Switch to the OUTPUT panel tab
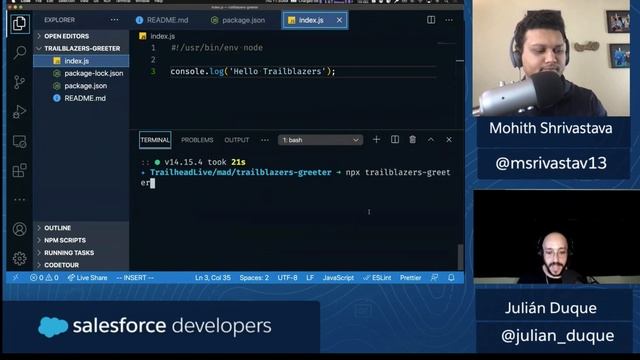The image size is (640, 360). 237,140
